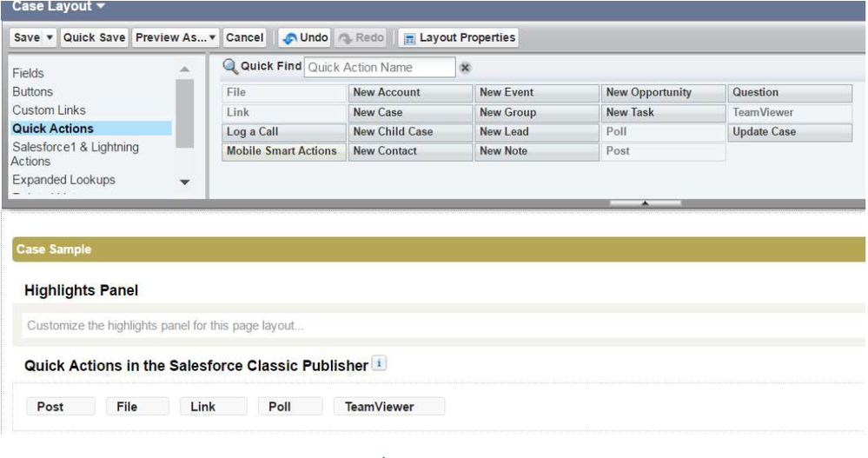Click the palette list scrollbar thumb
Screen dimensions: 868x458
[x=185, y=114]
